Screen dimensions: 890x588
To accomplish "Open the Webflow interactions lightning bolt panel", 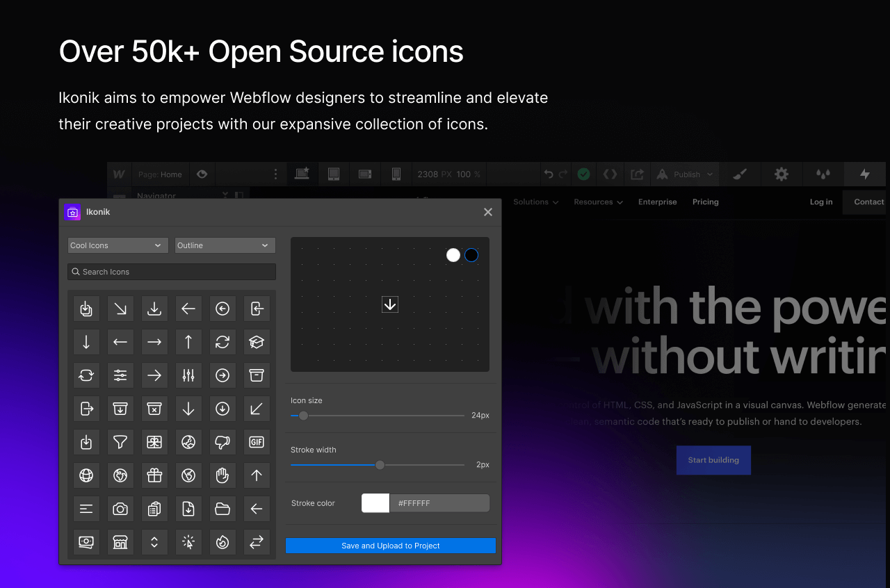I will (x=865, y=174).
